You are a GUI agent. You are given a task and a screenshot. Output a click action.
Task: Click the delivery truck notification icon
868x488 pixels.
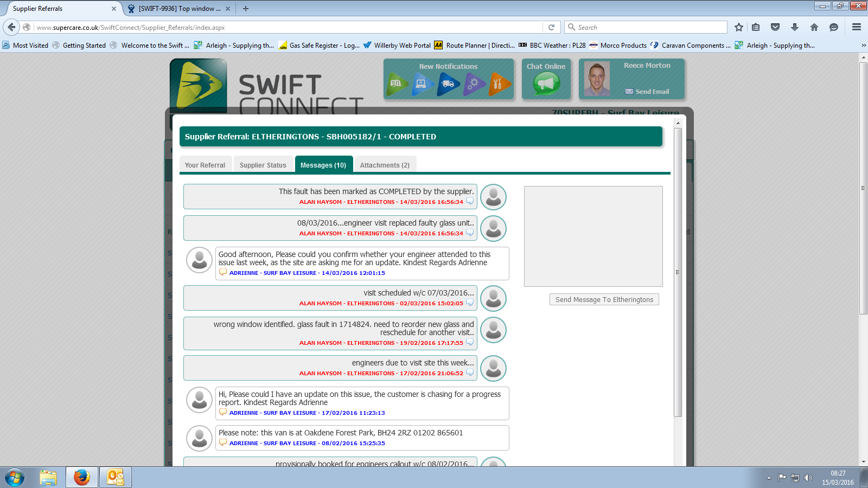click(x=448, y=84)
